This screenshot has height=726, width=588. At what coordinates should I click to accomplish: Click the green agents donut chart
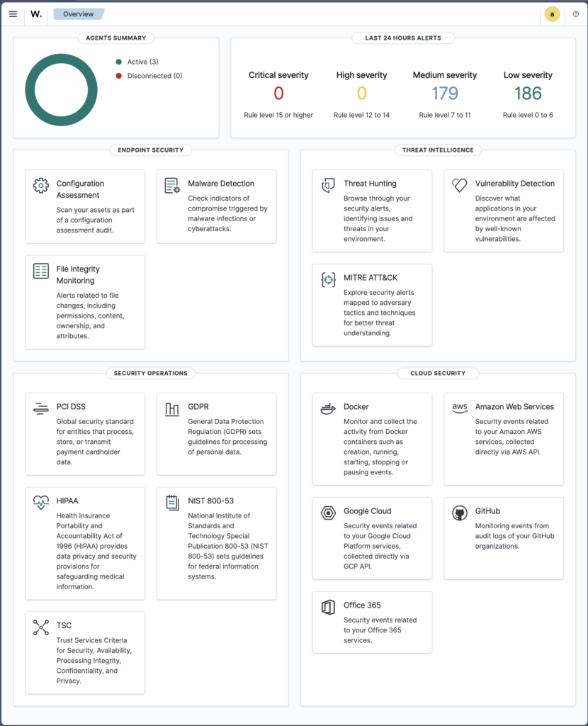[x=62, y=90]
